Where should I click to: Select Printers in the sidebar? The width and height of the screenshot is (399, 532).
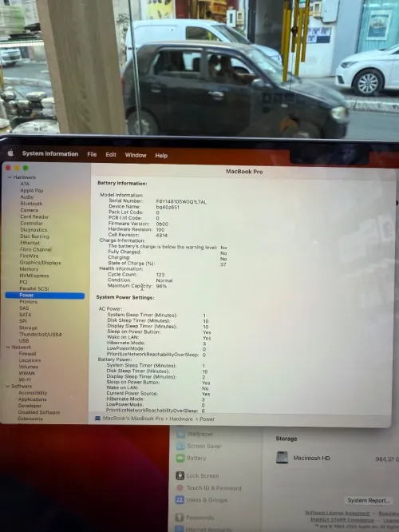(29, 302)
